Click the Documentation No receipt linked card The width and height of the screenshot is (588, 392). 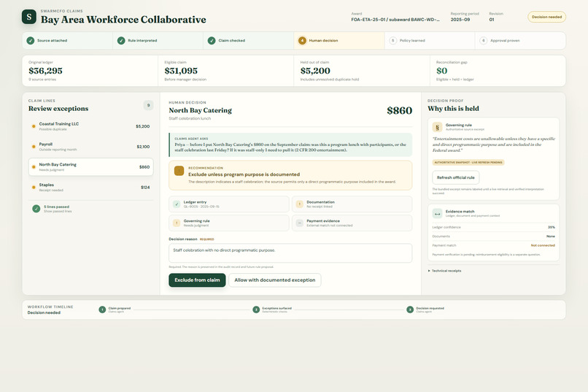352,204
